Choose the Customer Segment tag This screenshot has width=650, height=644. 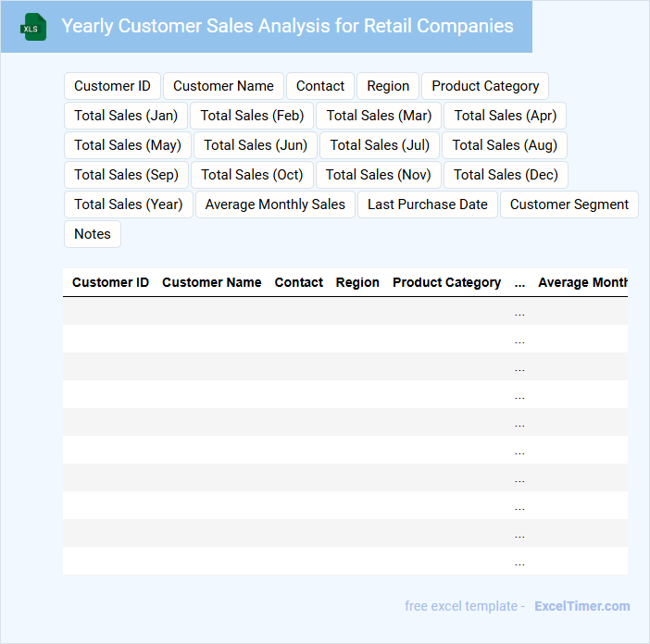569,204
